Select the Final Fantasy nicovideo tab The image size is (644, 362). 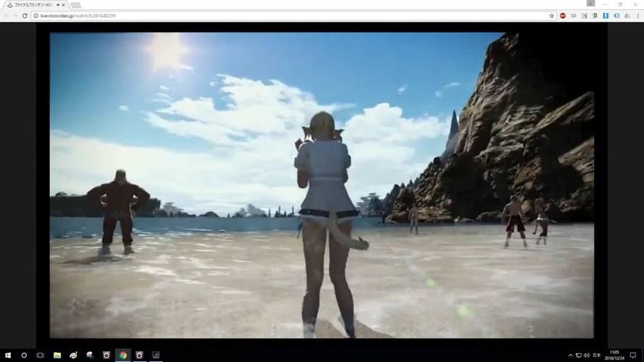point(36,5)
